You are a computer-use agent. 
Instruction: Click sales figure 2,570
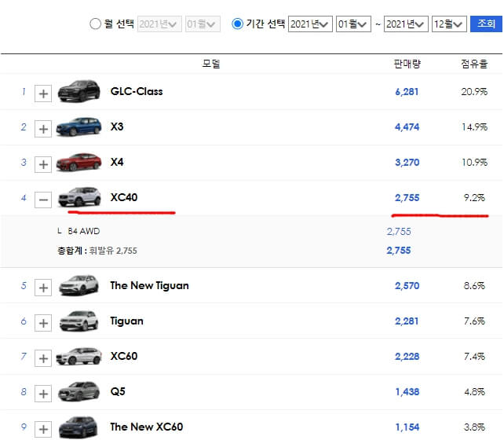click(x=407, y=286)
